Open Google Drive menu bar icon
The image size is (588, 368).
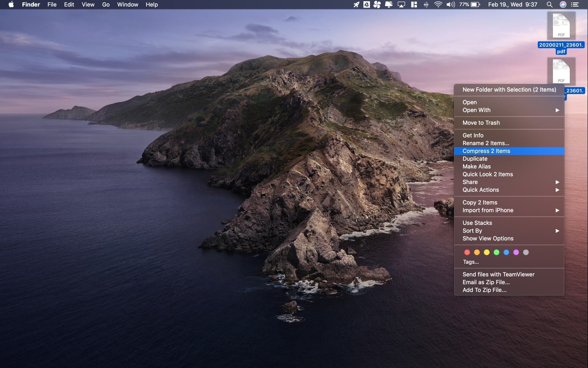pyautogui.click(x=367, y=5)
